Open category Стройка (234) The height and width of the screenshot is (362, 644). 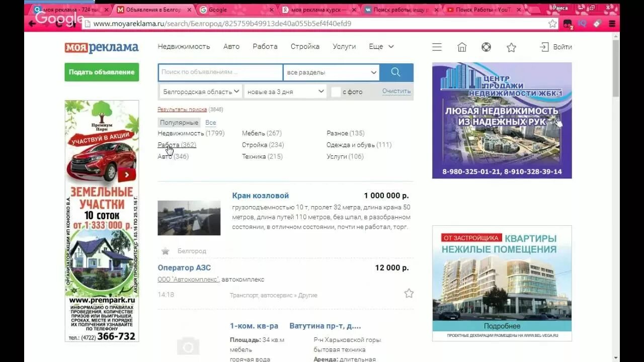(263, 145)
